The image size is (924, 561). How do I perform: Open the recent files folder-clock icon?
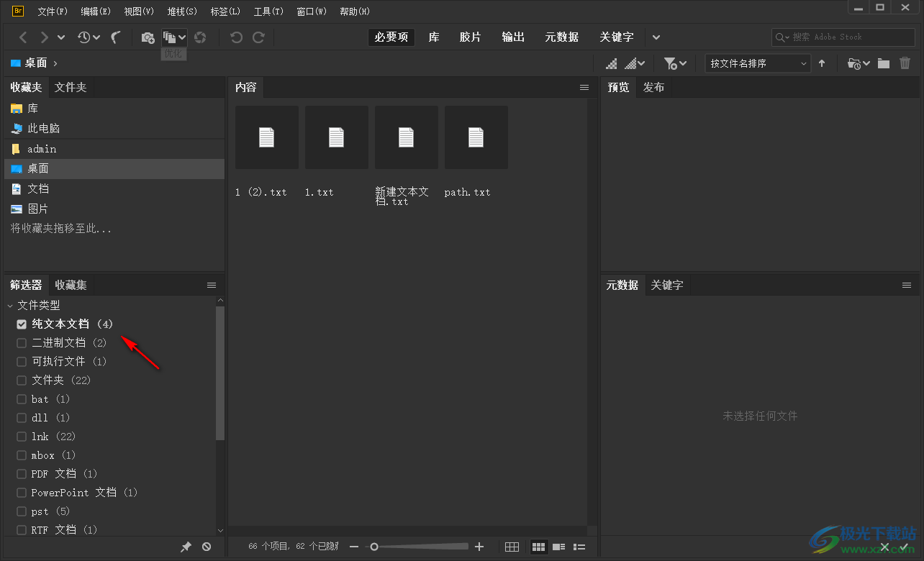click(854, 63)
